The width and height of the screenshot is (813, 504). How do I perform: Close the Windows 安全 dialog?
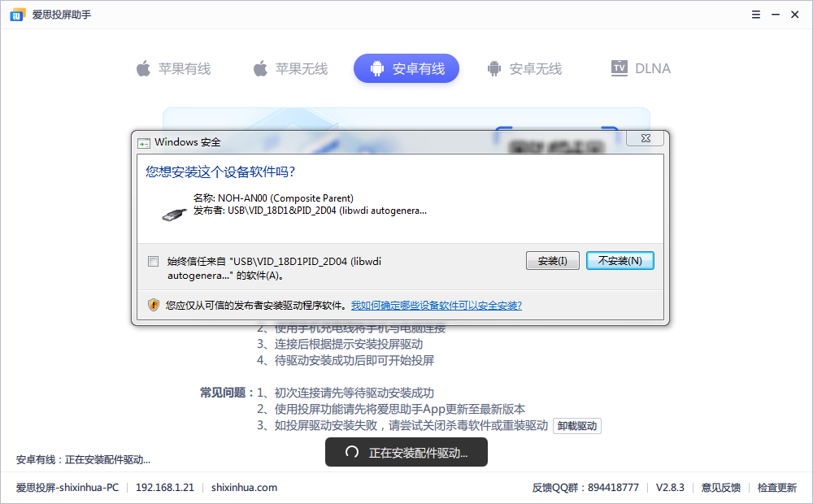coord(646,138)
